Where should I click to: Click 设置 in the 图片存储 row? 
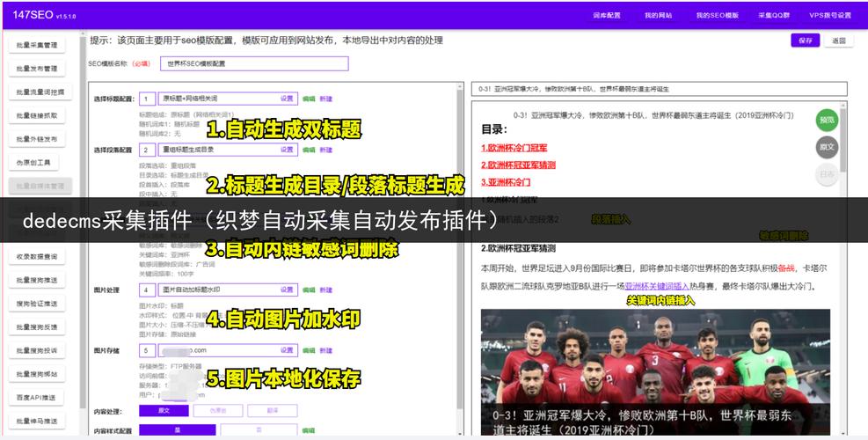(x=287, y=350)
